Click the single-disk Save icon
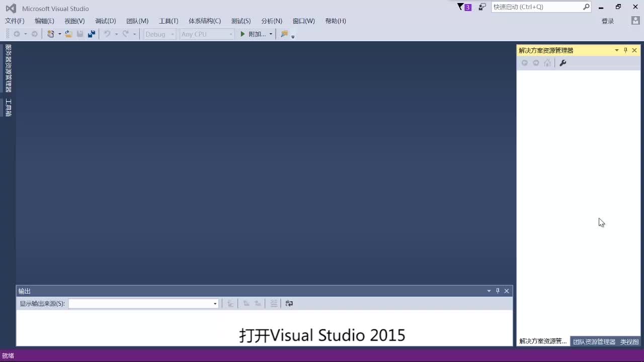The width and height of the screenshot is (644, 362). 80,34
